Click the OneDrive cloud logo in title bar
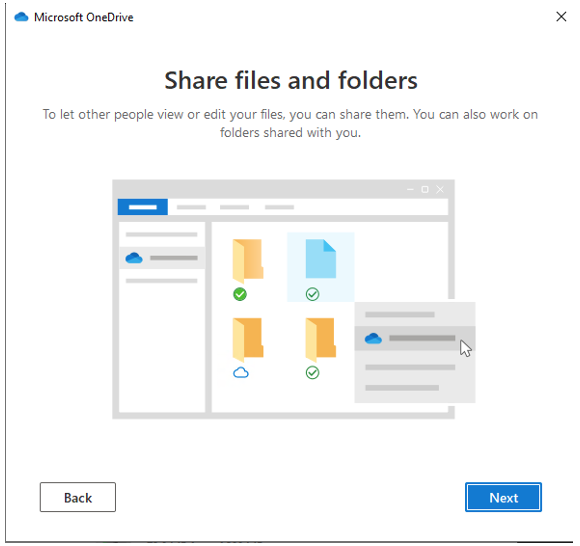The image size is (580, 546). click(x=21, y=17)
